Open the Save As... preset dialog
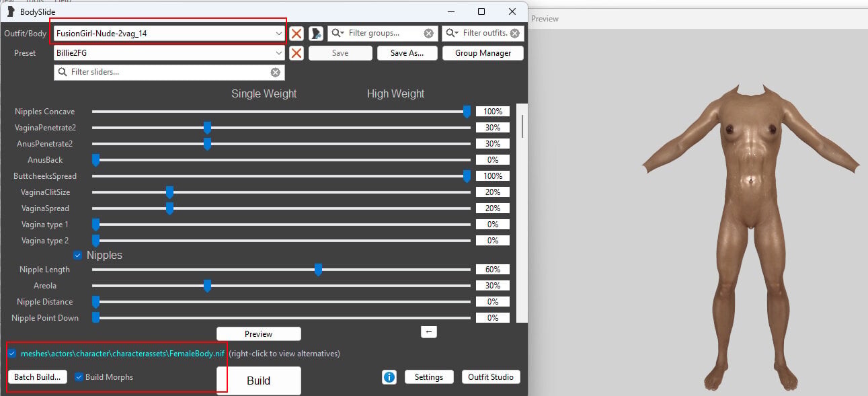868x396 pixels. coord(407,53)
